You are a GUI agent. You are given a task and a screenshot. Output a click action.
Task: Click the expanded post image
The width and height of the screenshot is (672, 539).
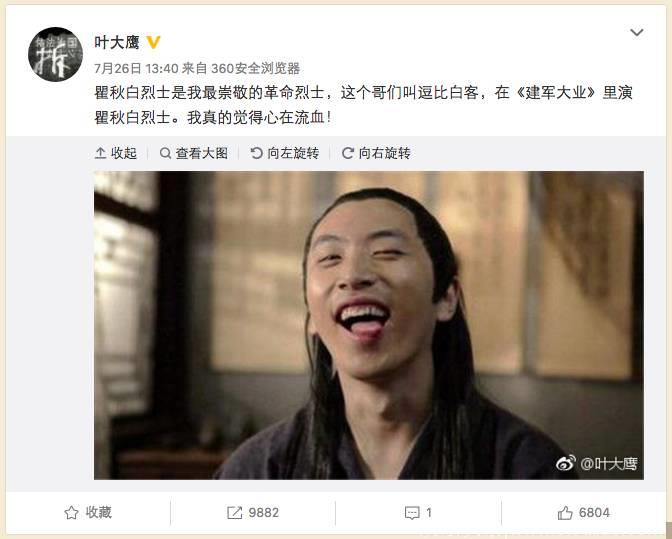[369, 325]
